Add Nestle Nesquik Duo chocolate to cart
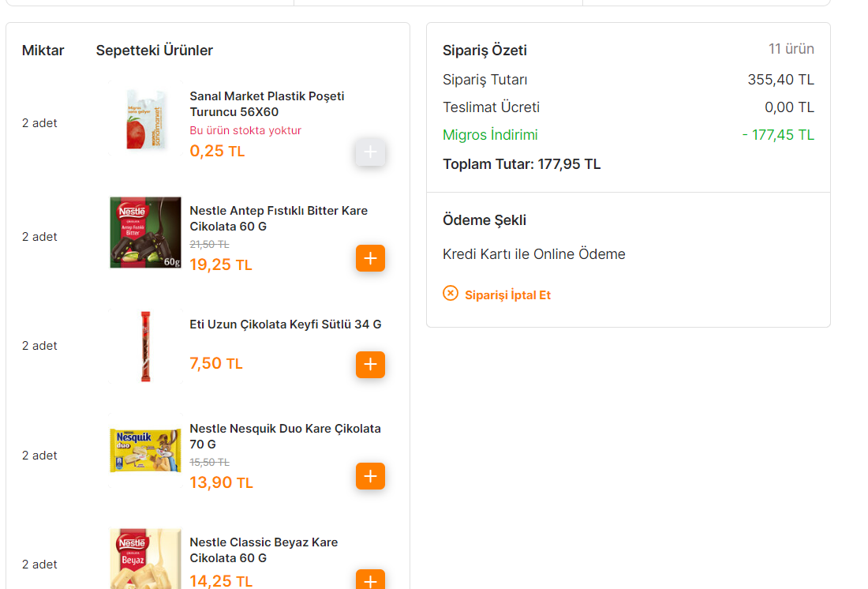Viewport: 868px width, 589px height. click(x=370, y=476)
